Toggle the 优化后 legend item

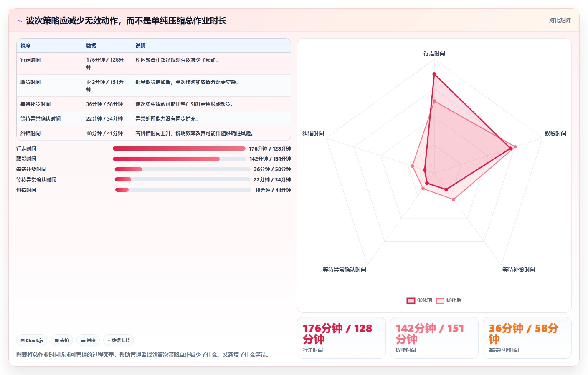(x=449, y=300)
